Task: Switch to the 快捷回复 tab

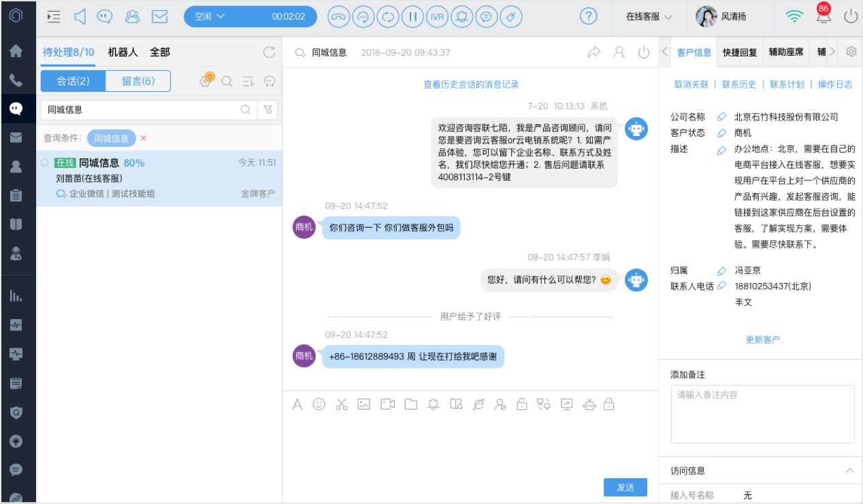Action: 740,52
